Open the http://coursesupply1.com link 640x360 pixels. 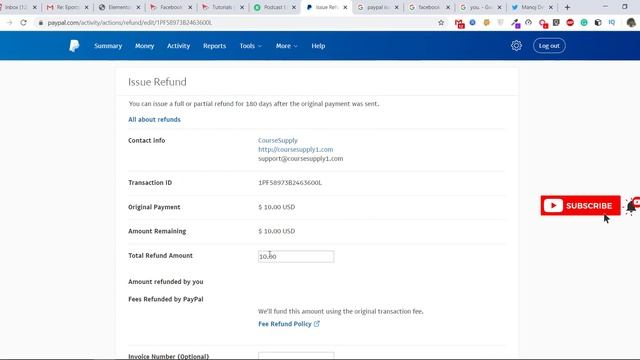pyautogui.click(x=296, y=149)
